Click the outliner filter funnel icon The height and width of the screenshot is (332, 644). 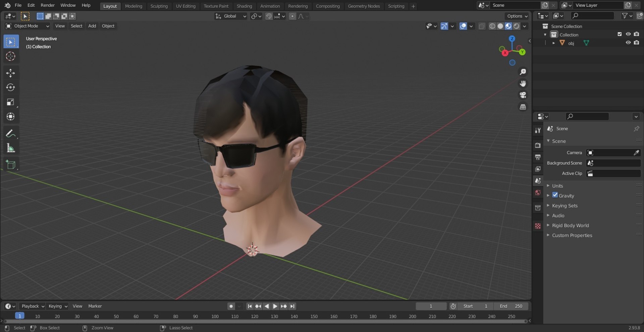pos(624,16)
